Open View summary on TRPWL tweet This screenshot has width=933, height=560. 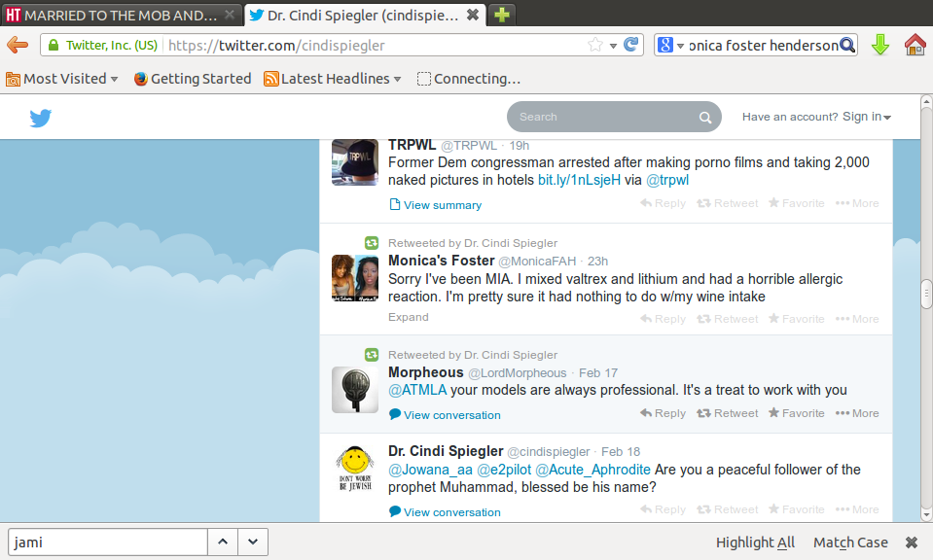[435, 205]
